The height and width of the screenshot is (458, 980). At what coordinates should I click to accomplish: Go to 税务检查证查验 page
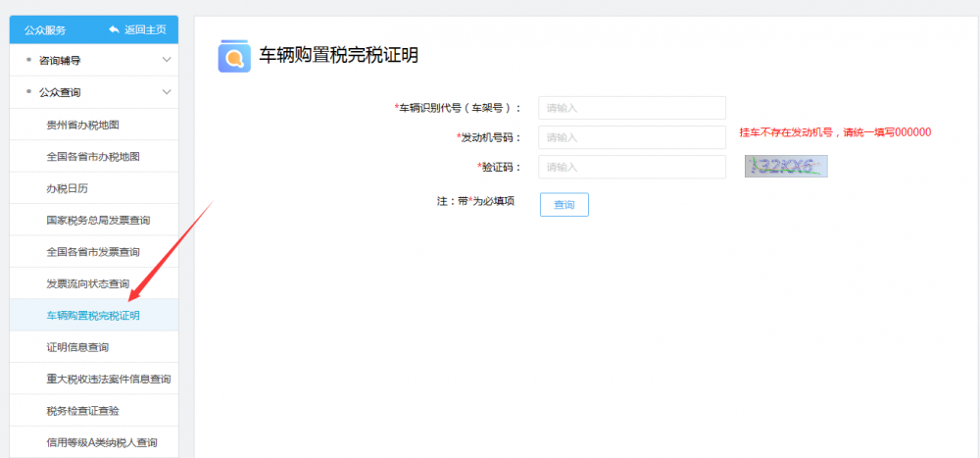pyautogui.click(x=83, y=410)
